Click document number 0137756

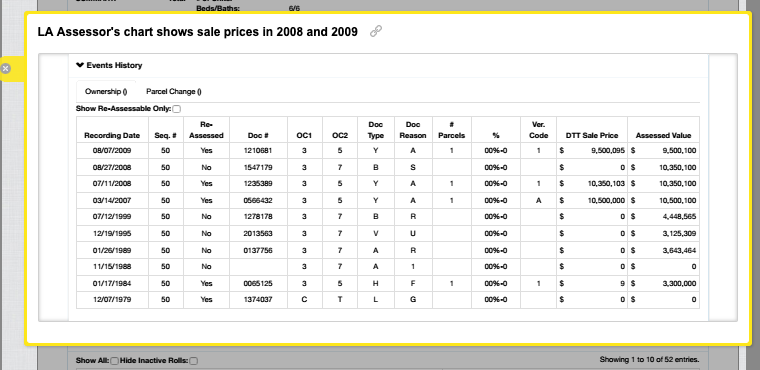[x=258, y=250]
